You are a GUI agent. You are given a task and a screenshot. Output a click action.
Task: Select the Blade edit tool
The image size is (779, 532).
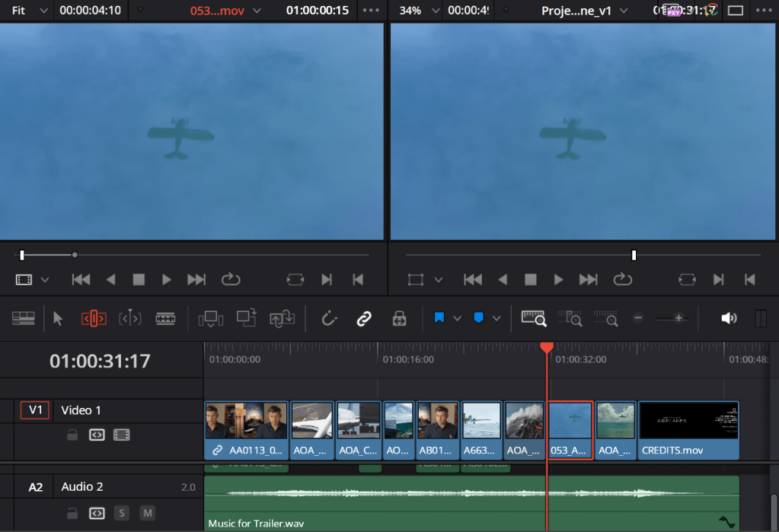(165, 319)
